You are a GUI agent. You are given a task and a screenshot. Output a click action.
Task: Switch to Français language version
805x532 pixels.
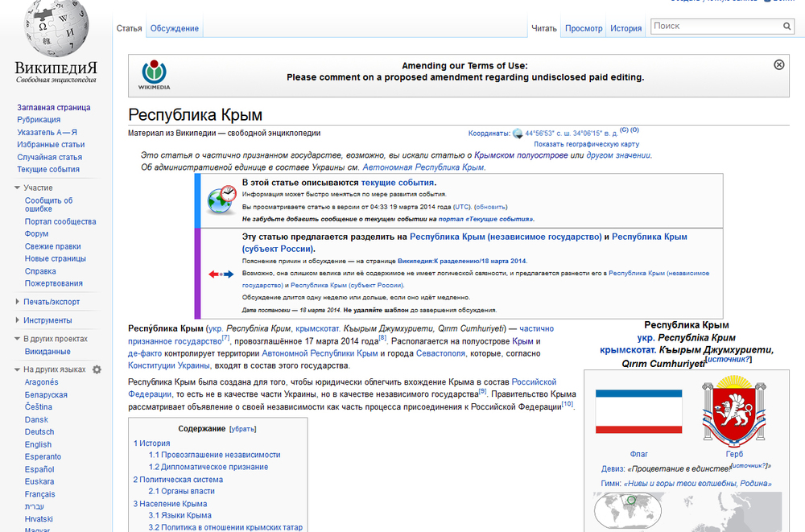40,494
